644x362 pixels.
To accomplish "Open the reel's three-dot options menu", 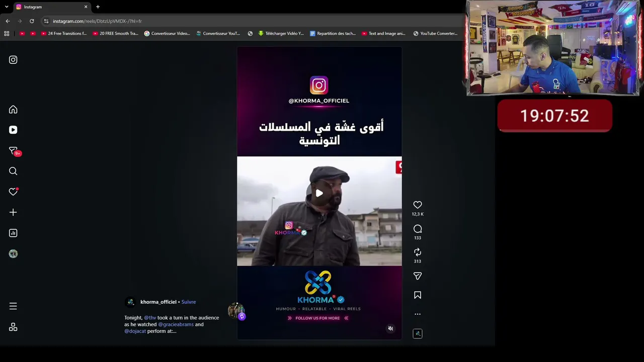I will click(x=418, y=314).
